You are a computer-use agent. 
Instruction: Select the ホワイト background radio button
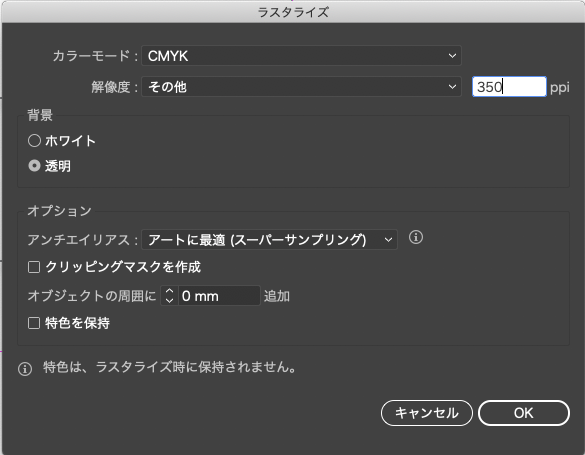pyautogui.click(x=34, y=141)
